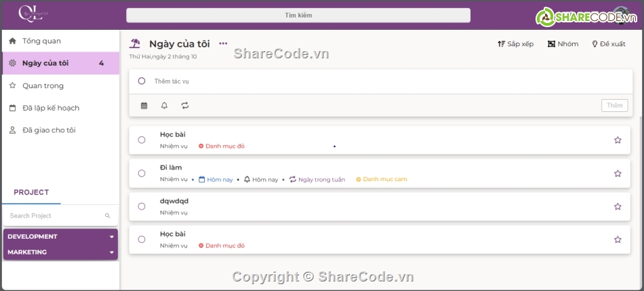The height and width of the screenshot is (291, 644).
Task: Click the repeat task icon
Action: pos(184,105)
